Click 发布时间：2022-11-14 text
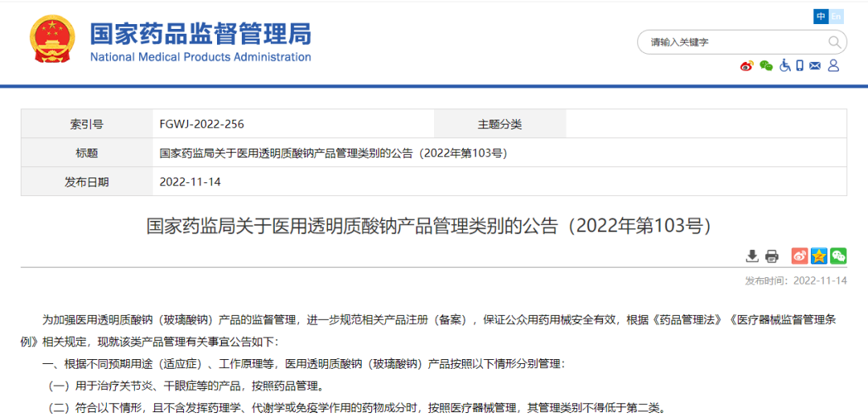 tap(796, 280)
